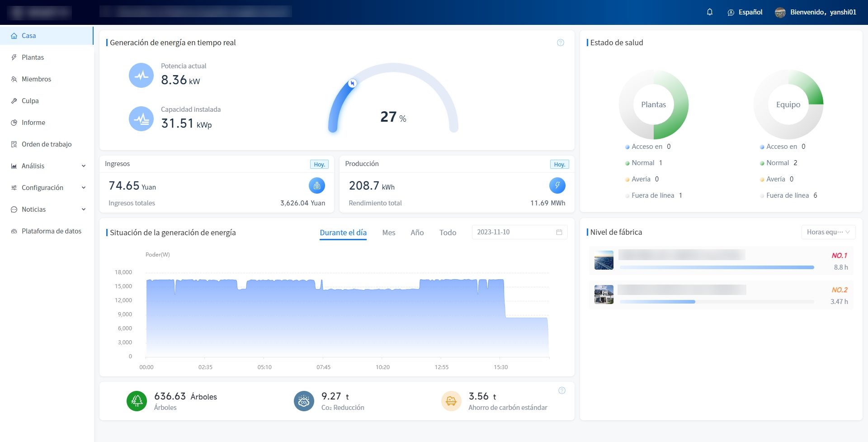Click help icon of environmental benefits panel
Screen dimensions: 868x442
click(x=562, y=390)
